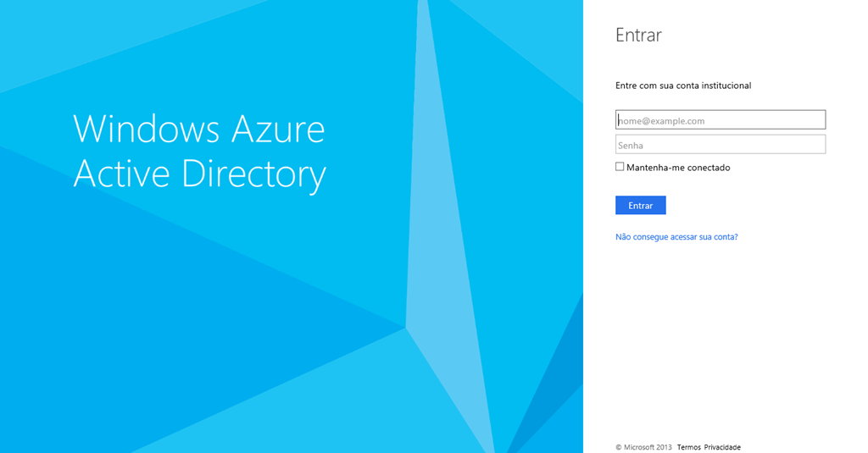Click the Active Directory title line
Screen dimensions: 868x453
coord(200,174)
